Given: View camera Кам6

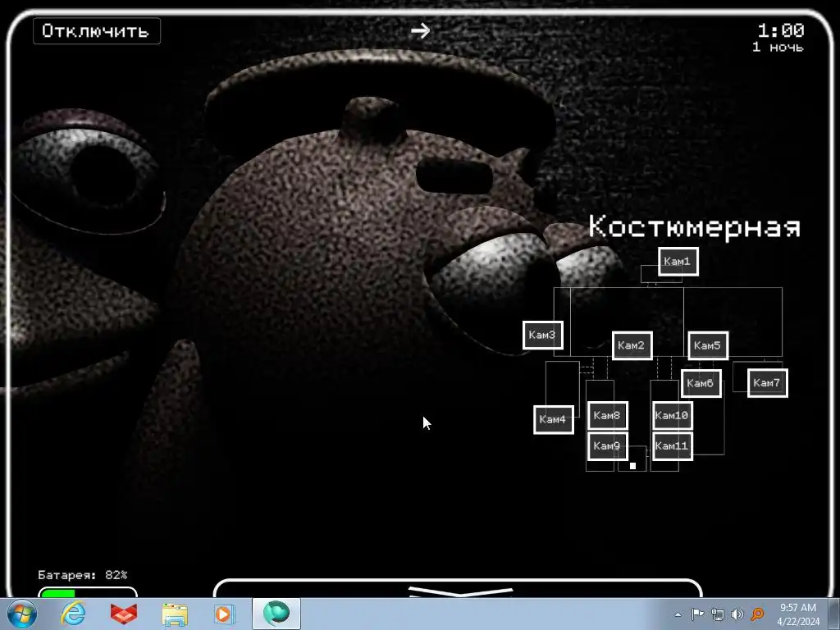Looking at the screenshot, I should tap(701, 383).
